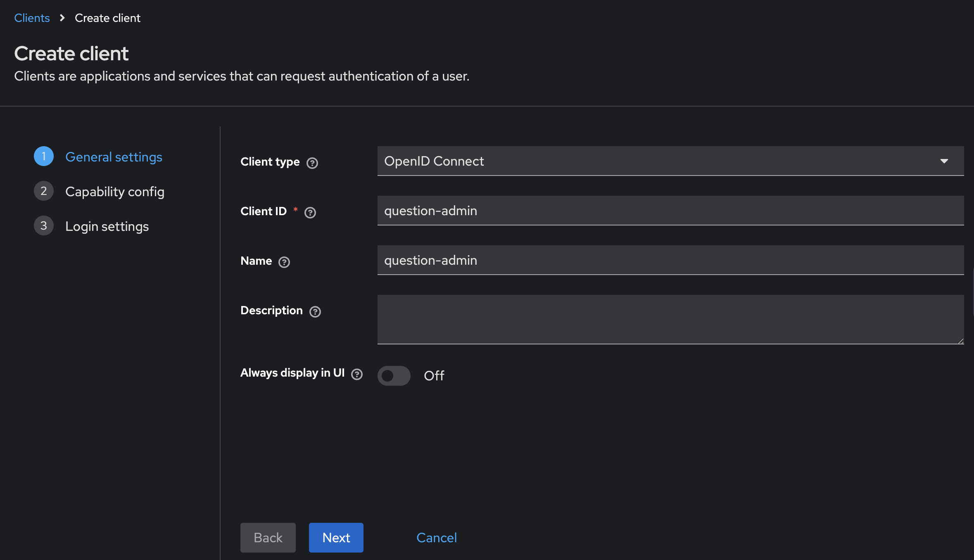Click the Description help icon

315,311
